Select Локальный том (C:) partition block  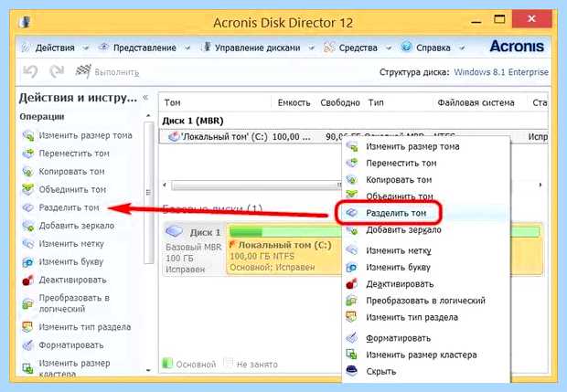point(283,249)
